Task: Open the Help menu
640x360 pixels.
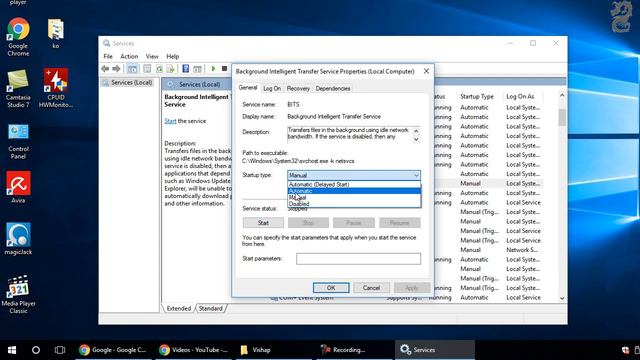Action: [x=173, y=56]
